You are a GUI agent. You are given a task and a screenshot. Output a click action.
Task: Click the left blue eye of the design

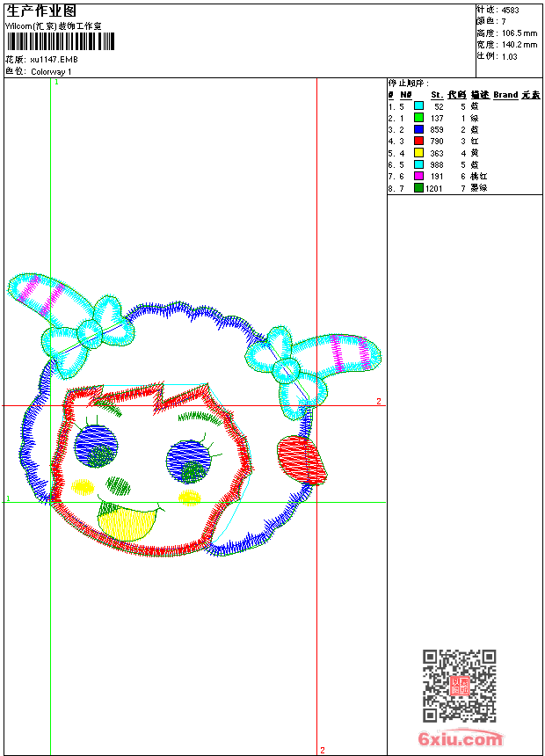pos(96,446)
